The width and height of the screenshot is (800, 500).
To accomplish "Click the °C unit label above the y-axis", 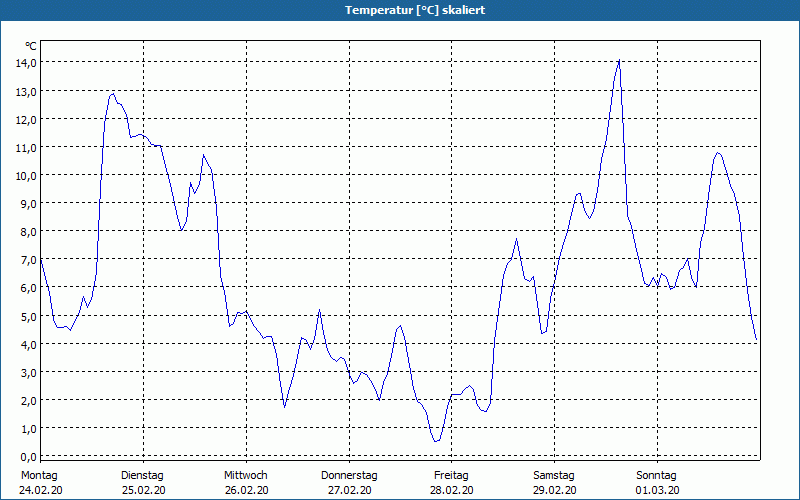I will point(31,46).
